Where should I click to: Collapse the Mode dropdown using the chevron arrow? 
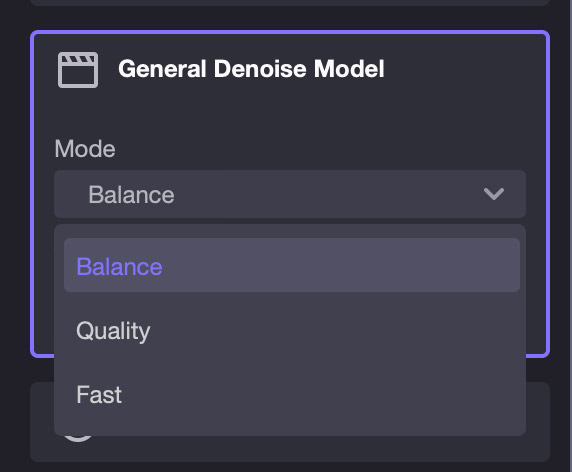(494, 194)
